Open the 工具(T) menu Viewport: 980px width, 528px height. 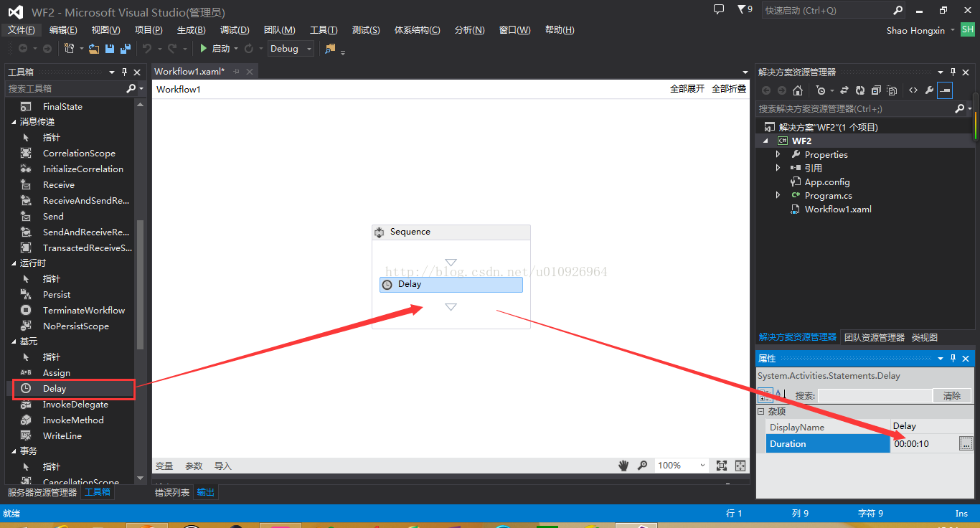pos(324,30)
